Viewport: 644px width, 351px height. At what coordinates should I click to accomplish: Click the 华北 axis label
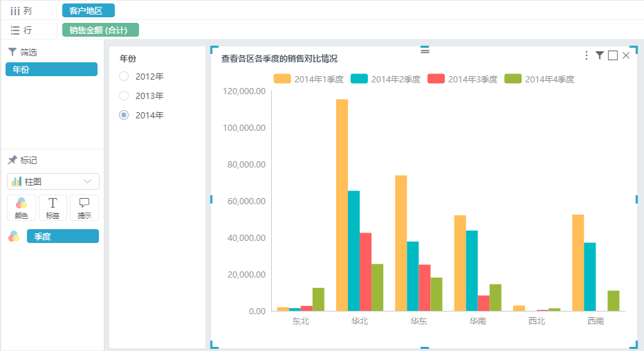point(360,321)
